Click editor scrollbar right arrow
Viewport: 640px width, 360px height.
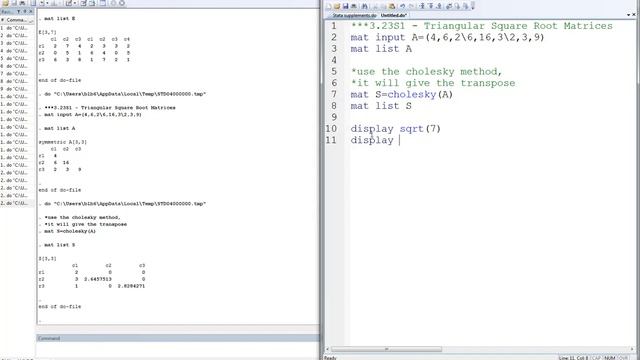coord(632,349)
